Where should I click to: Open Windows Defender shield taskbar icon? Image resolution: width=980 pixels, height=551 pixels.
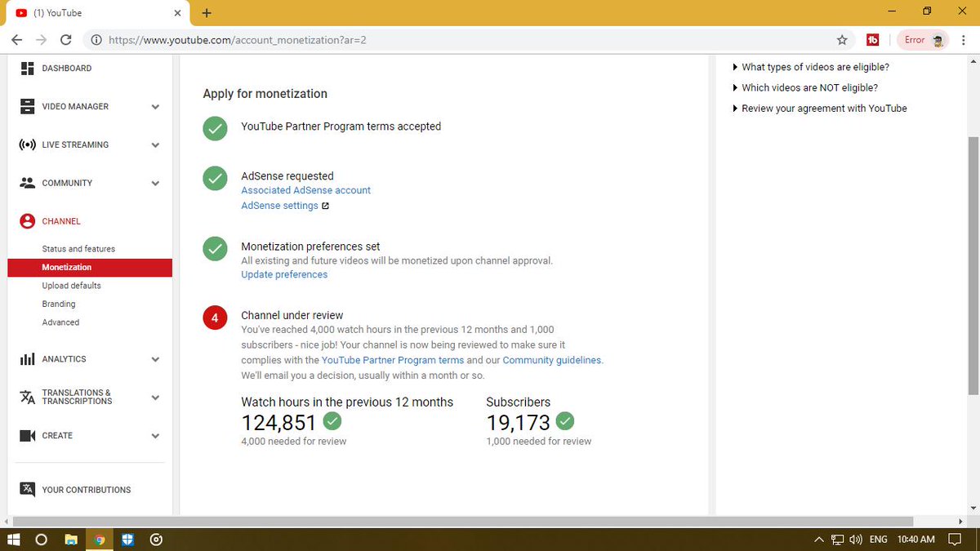tap(127, 540)
